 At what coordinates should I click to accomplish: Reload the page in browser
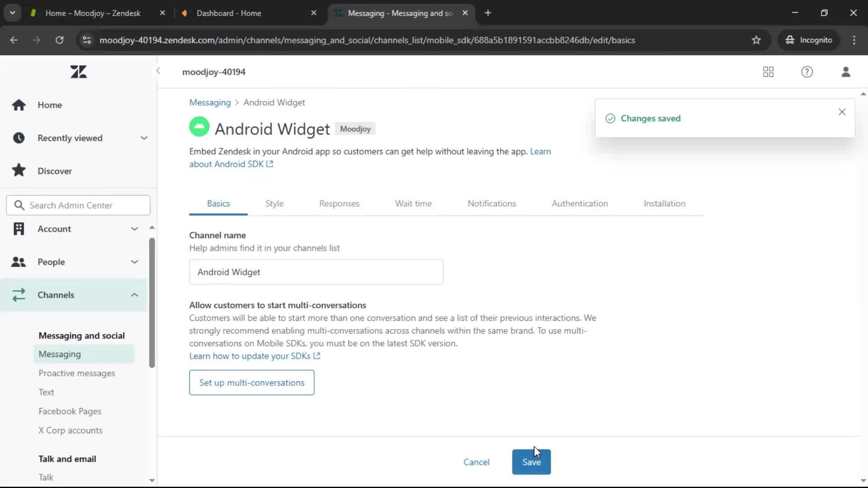point(59,40)
